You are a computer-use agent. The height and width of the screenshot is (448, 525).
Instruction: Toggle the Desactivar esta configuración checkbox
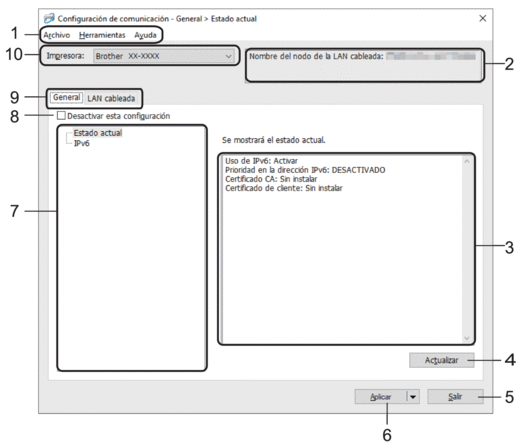pyautogui.click(x=61, y=116)
